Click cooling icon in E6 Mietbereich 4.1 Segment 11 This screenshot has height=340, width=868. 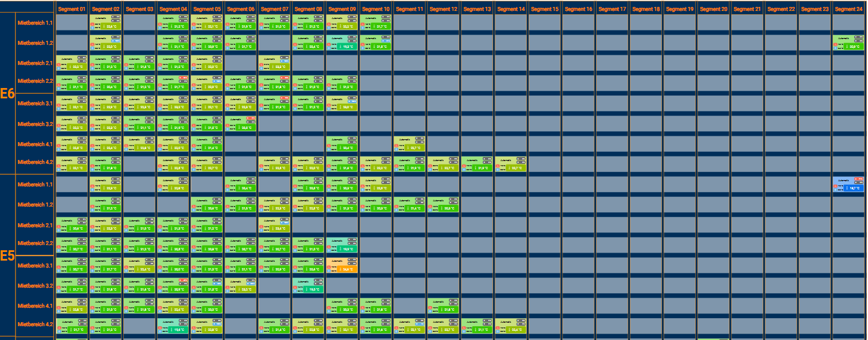coord(397,150)
